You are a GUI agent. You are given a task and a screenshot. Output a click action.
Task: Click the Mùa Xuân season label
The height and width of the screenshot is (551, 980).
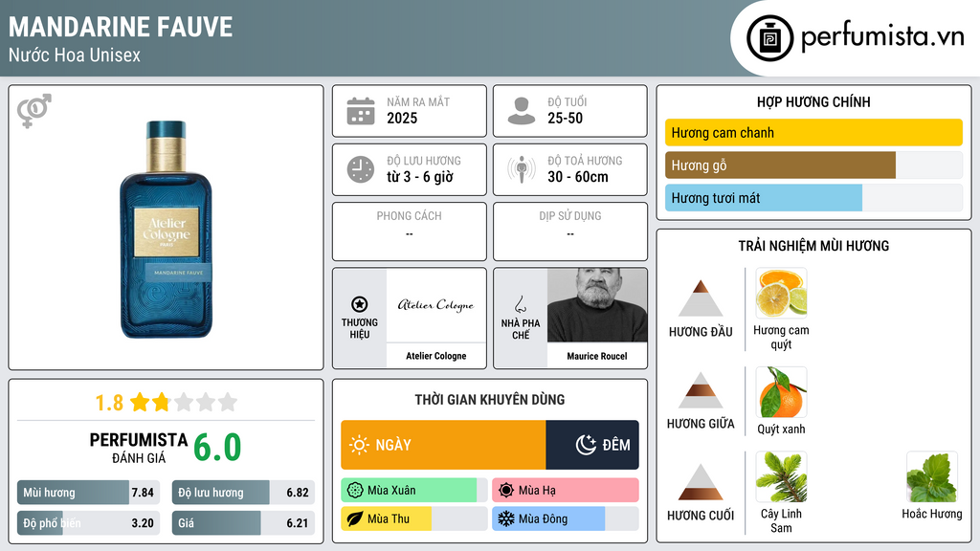[391, 491]
